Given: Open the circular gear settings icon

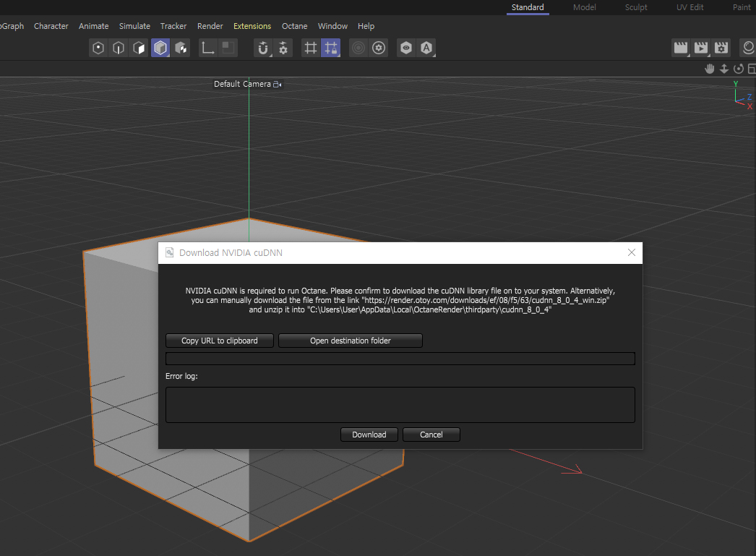Looking at the screenshot, I should (379, 48).
